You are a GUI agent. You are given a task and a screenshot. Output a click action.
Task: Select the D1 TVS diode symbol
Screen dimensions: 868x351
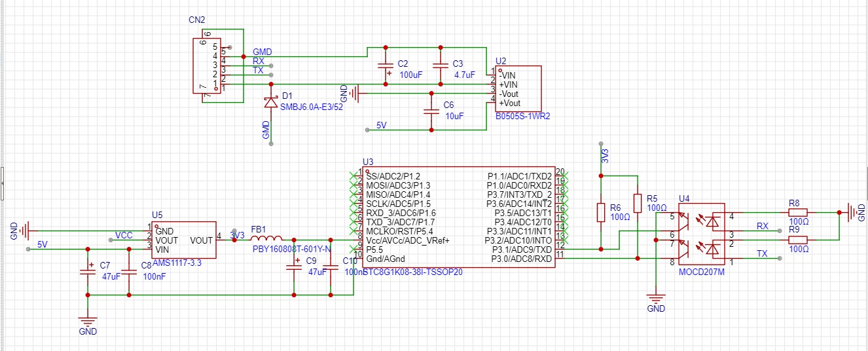pos(271,102)
